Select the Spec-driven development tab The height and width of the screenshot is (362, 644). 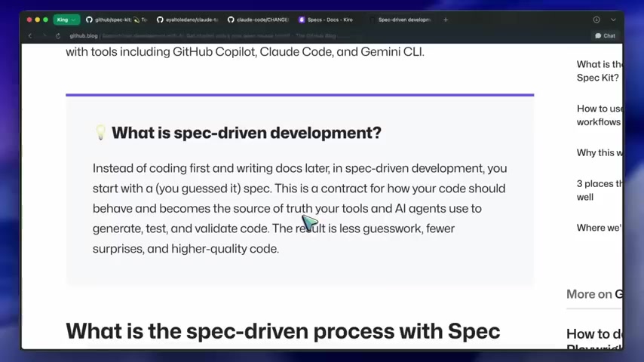tap(403, 20)
